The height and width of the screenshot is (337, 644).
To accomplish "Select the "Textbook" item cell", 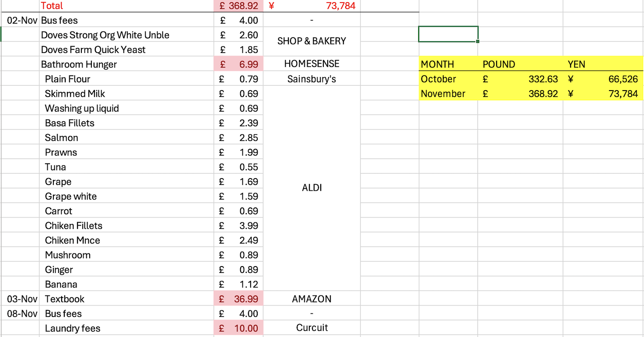I will click(x=64, y=299).
